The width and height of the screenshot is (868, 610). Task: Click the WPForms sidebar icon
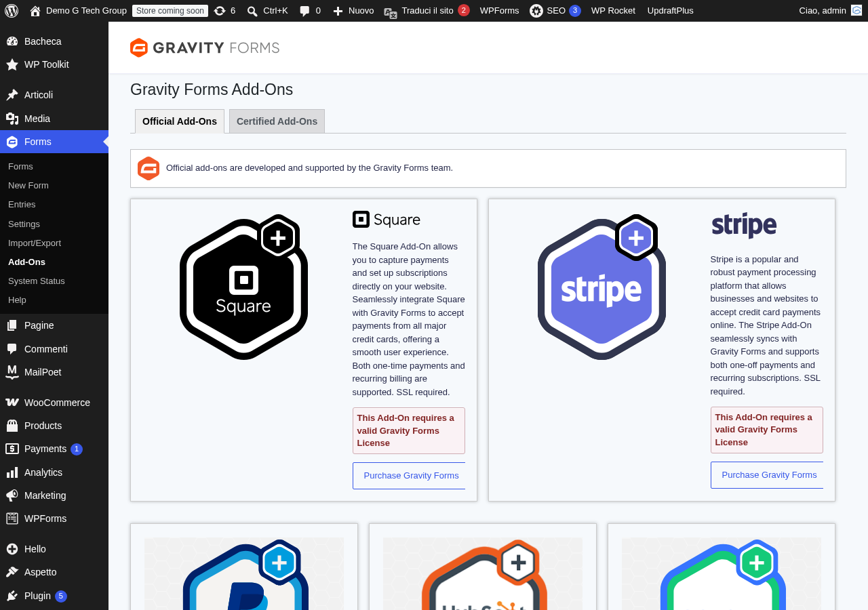click(12, 518)
